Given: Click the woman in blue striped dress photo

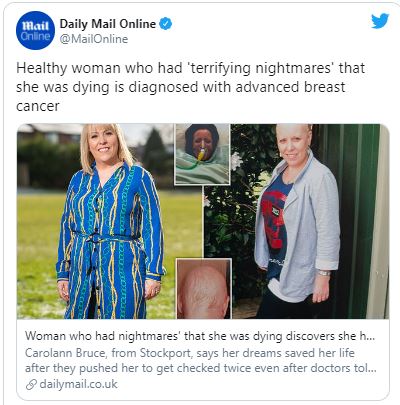Looking at the screenshot, I should 96,221.
